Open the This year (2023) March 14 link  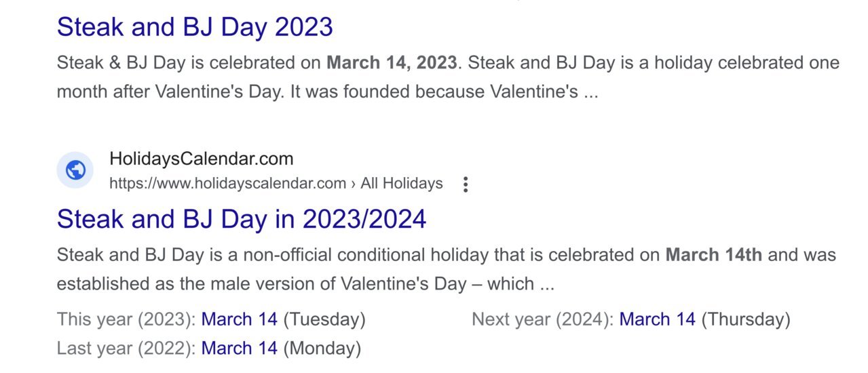[240, 319]
